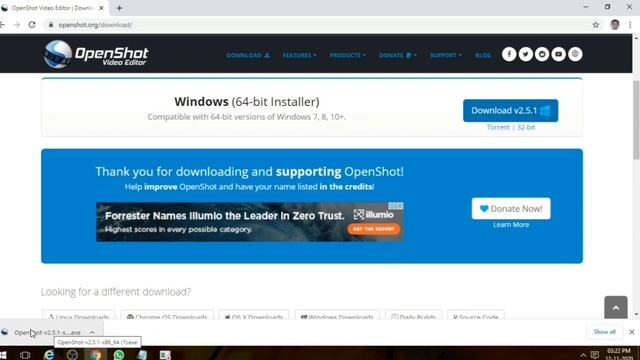Expand the FEATURES nav dropdown
Viewport: 640px width, 360px height.
click(x=299, y=55)
